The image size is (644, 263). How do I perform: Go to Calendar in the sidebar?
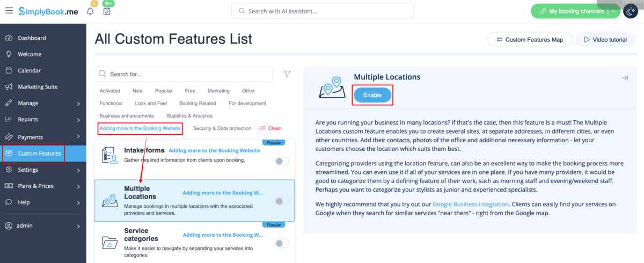pyautogui.click(x=29, y=70)
